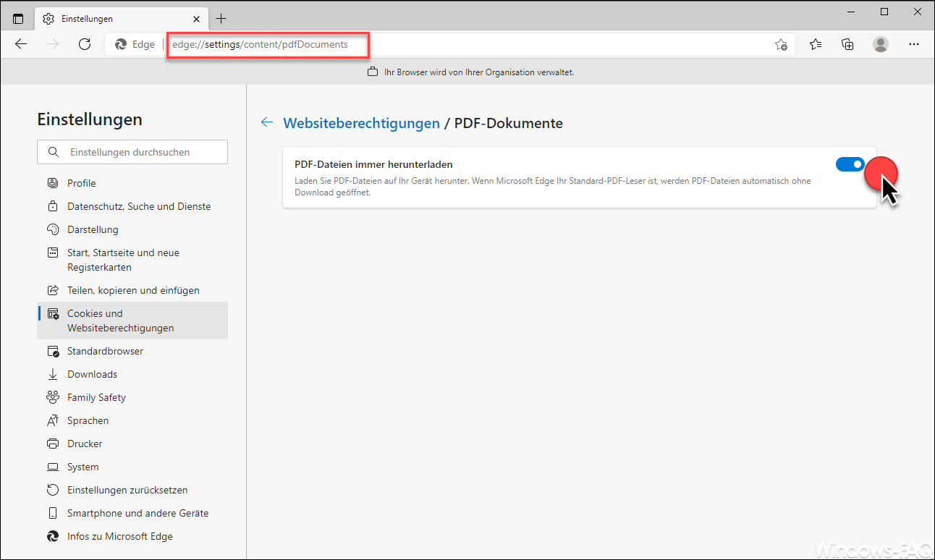Viewport: 935px width, 560px height.
Task: Click the download arrow icon in sidebar
Action: [53, 374]
